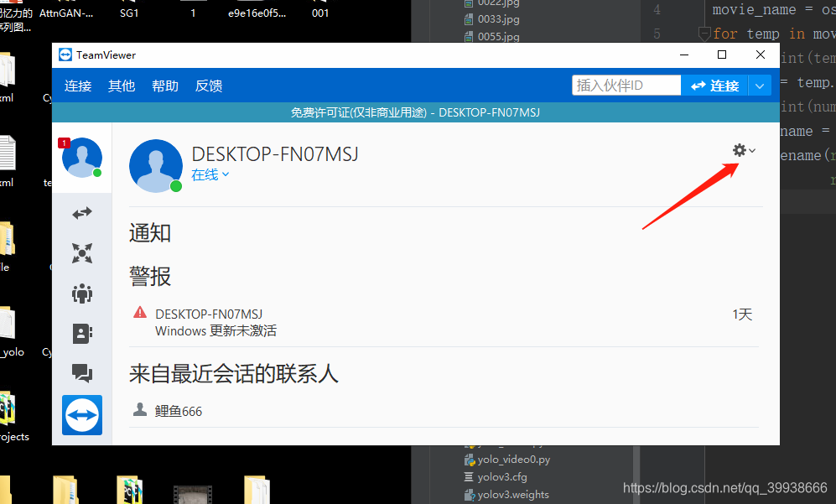Click the small sidebar profile avatar
The image size is (836, 504).
tap(82, 158)
